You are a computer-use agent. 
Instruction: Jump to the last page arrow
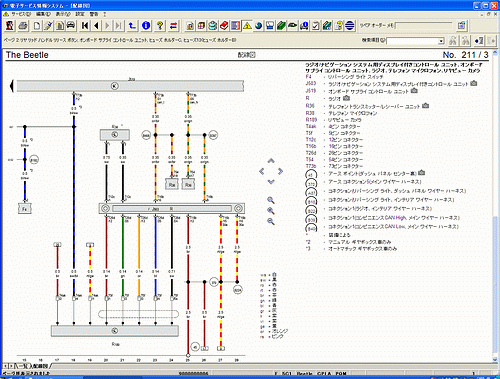point(118,26)
